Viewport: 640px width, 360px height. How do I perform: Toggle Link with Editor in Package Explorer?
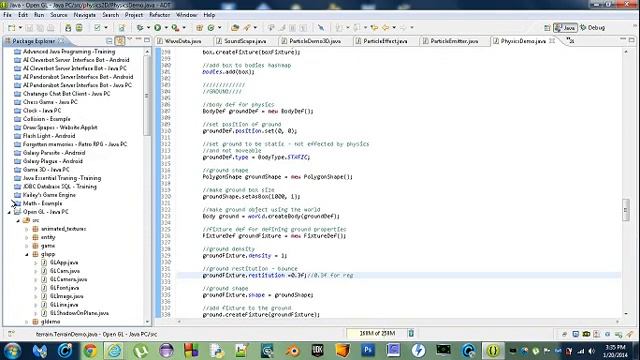pyautogui.click(x=120, y=41)
